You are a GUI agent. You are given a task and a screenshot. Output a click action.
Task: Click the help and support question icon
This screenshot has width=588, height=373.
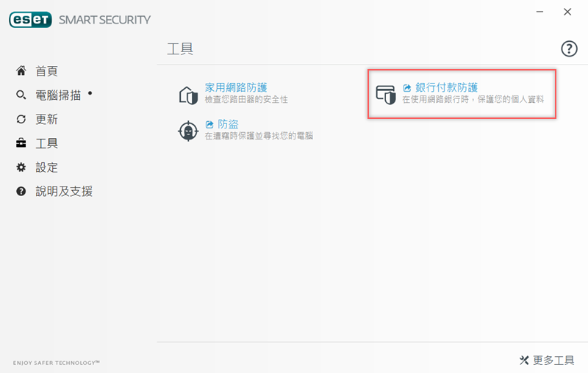point(21,192)
